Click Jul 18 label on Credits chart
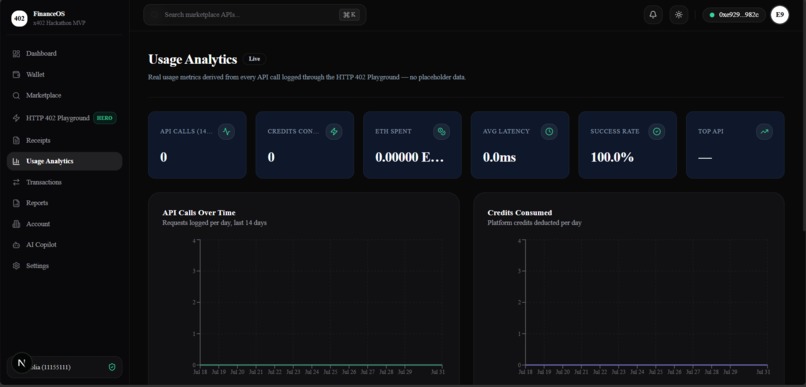This screenshot has height=387, width=806. pyautogui.click(x=525, y=372)
